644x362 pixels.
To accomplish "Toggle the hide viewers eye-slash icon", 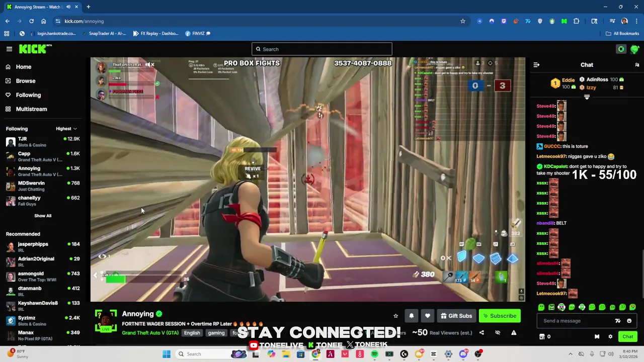I will click(498, 332).
